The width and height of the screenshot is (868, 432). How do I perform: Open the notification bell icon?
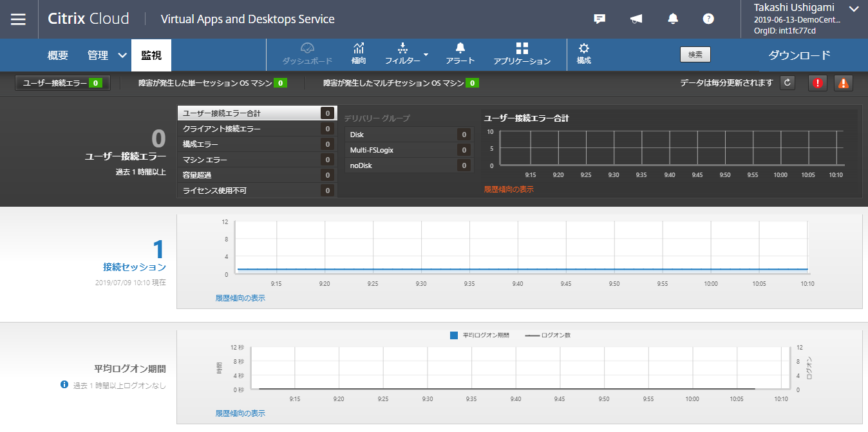672,19
